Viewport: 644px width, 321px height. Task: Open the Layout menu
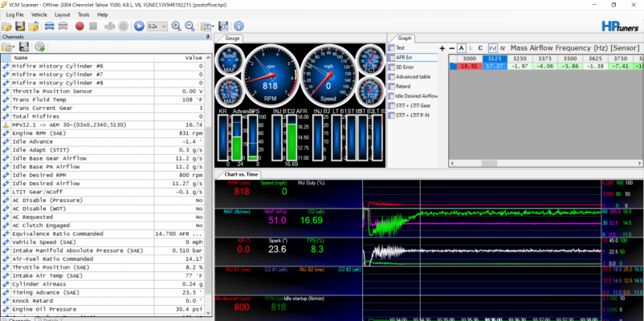(63, 14)
